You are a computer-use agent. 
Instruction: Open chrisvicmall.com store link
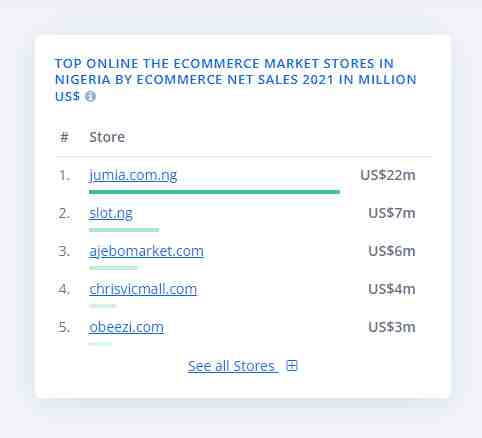point(143,289)
